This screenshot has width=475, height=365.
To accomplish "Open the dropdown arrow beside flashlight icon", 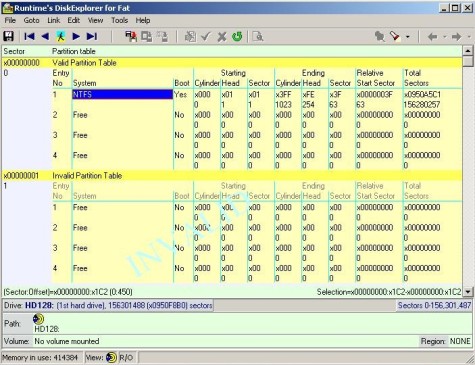I will tap(408, 37).
